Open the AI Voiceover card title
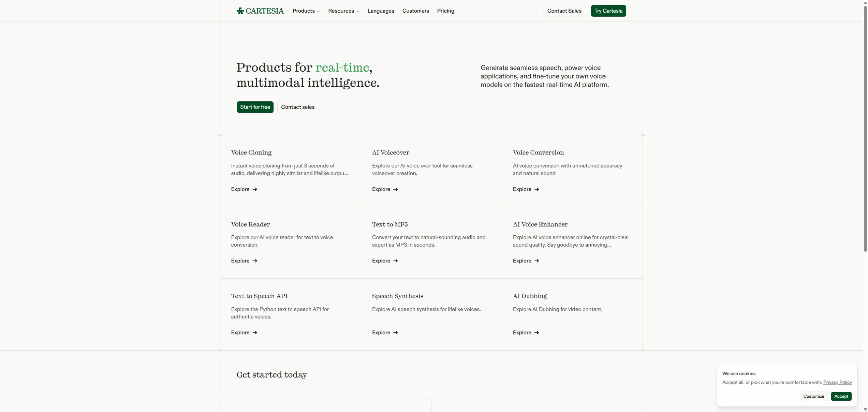This screenshot has height=412, width=868. pos(391,152)
